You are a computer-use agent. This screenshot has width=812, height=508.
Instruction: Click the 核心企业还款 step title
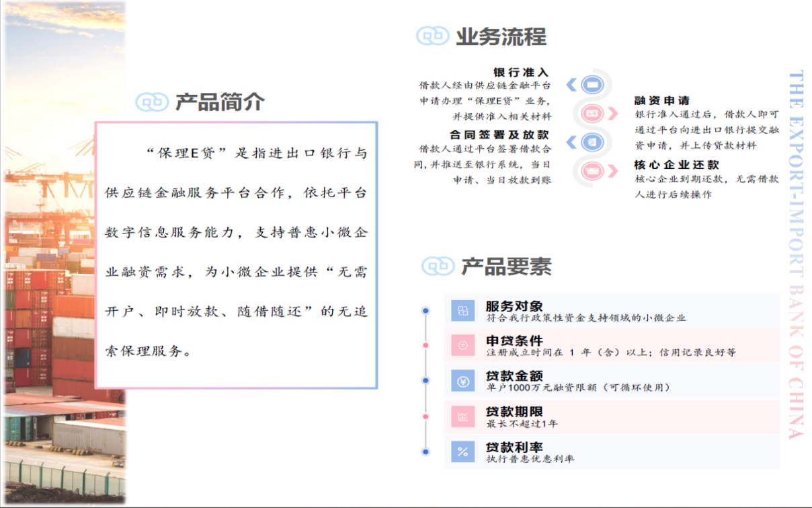[x=676, y=165]
